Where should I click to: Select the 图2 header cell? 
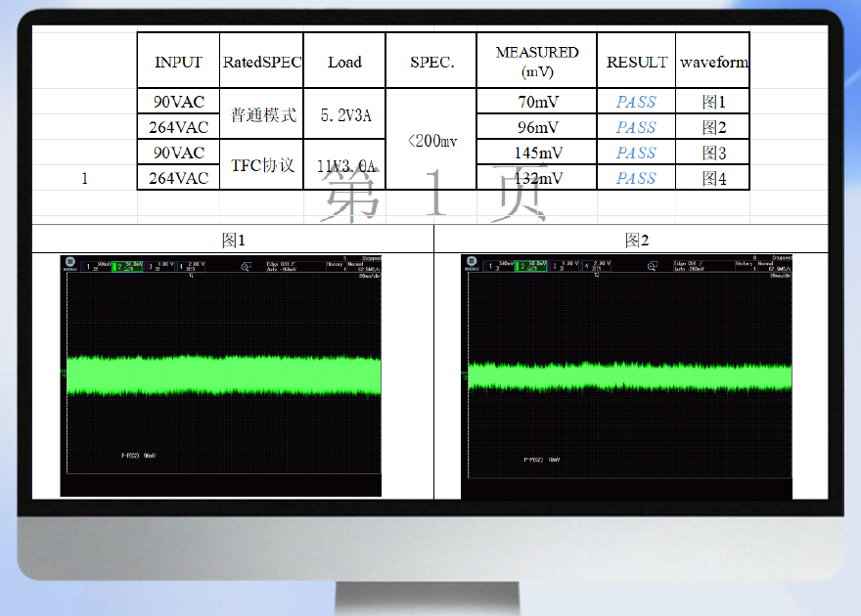click(x=637, y=240)
